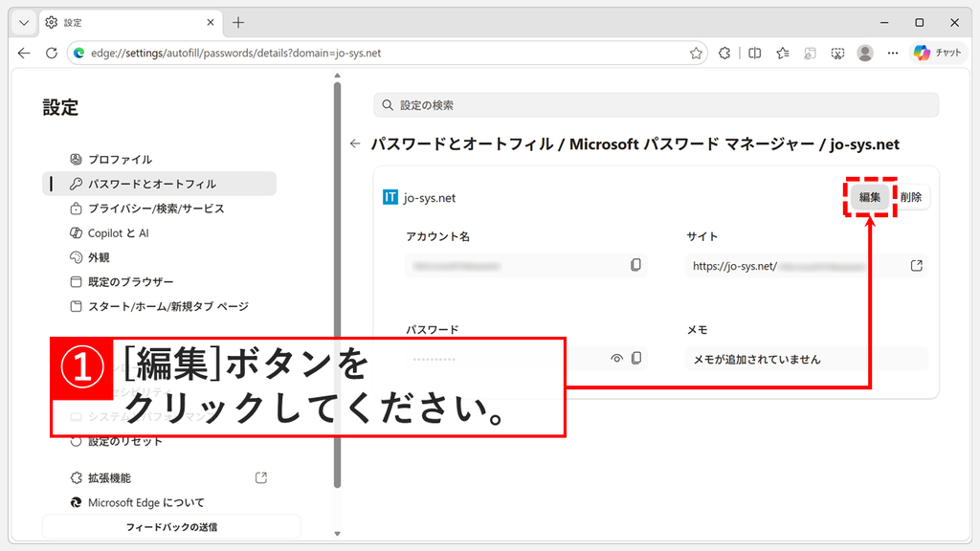Click フィードバックの送信 button
The height and width of the screenshot is (551, 980).
click(x=171, y=527)
